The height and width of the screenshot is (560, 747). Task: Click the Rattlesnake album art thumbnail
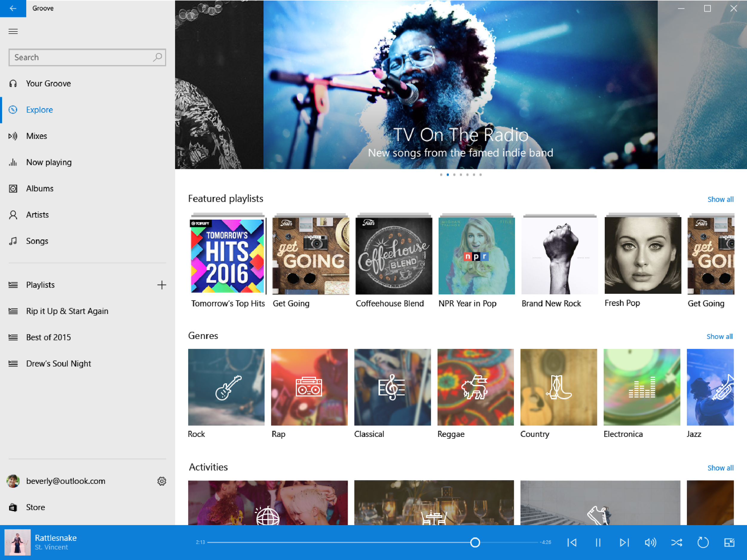pos(17,542)
